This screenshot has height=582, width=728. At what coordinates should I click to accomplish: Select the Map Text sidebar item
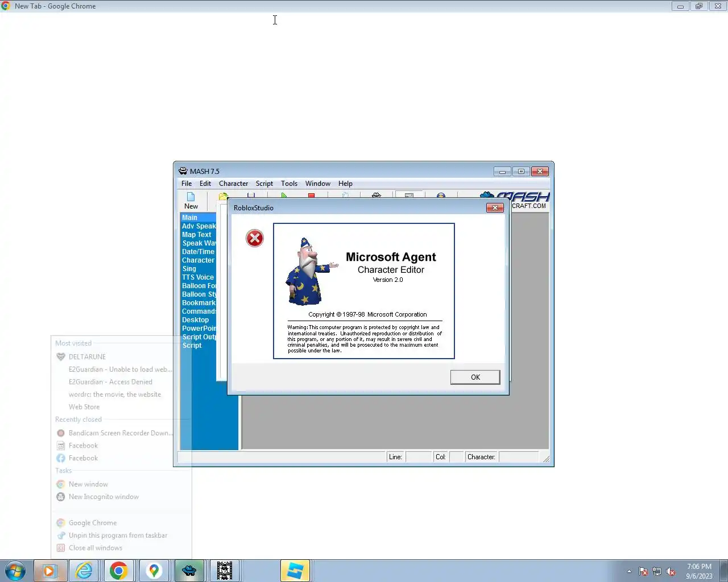[197, 235]
